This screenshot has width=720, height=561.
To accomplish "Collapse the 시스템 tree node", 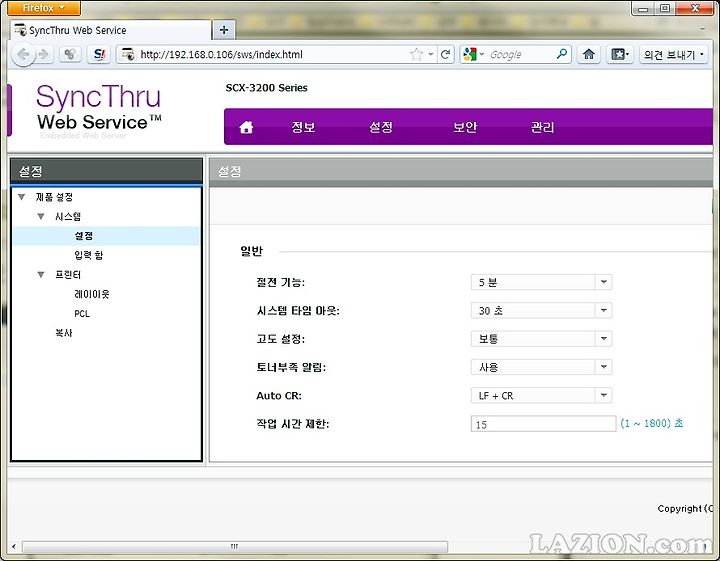I will click(41, 216).
